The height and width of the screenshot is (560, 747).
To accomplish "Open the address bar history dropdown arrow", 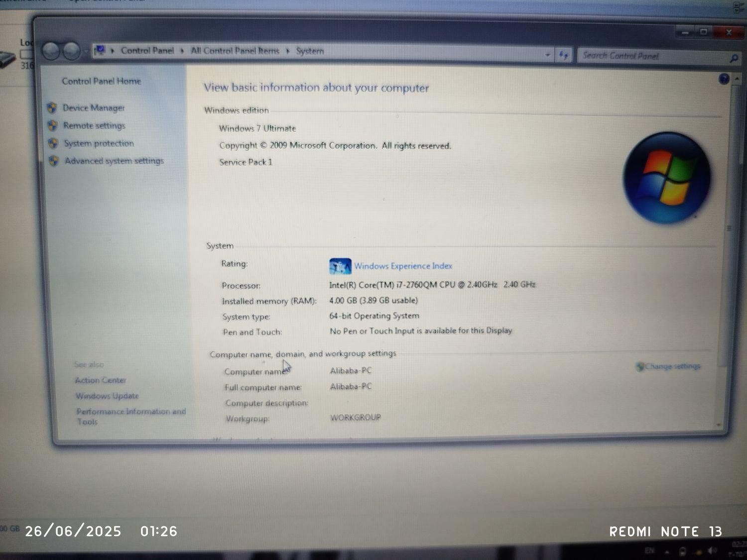I will (x=547, y=54).
